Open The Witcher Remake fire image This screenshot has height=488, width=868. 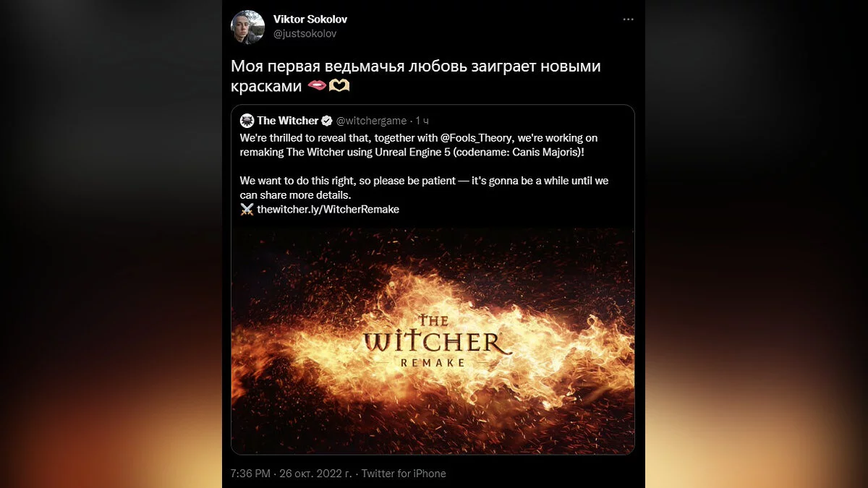[433, 341]
